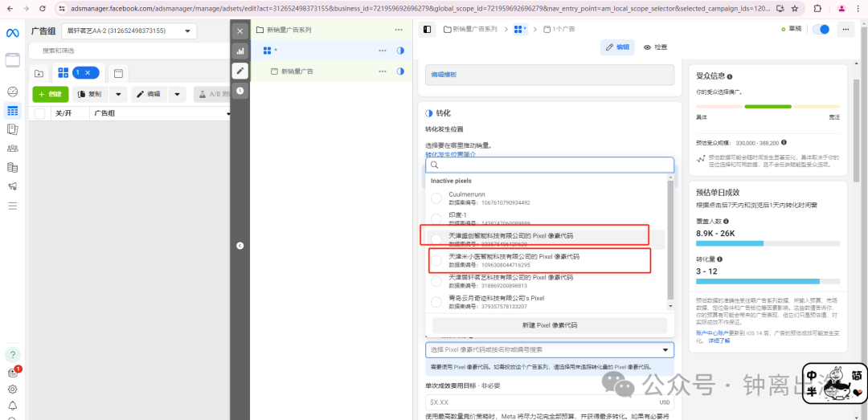The image size is (868, 420).
Task: Open the ads reporting document icon
Action: [x=13, y=129]
